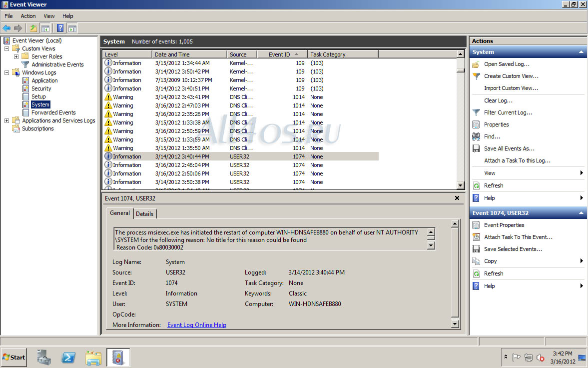Sort by the Level column header
The height and width of the screenshot is (368, 588).
click(x=127, y=54)
